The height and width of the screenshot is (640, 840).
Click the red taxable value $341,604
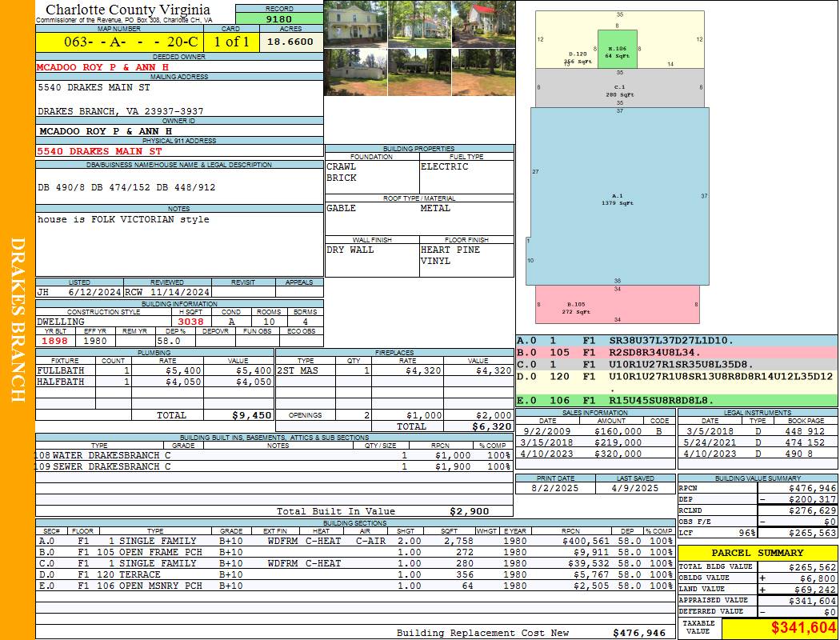[x=779, y=628]
